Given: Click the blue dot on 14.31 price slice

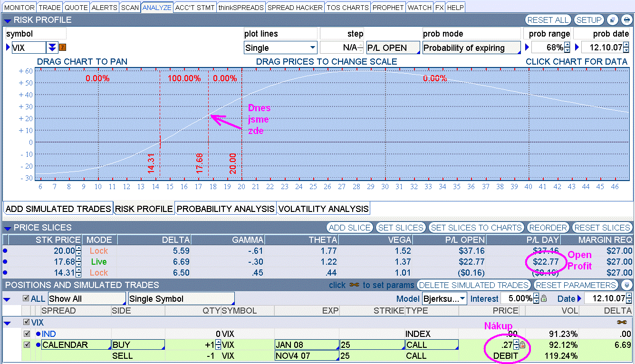Looking at the screenshot, I should [x=5, y=272].
